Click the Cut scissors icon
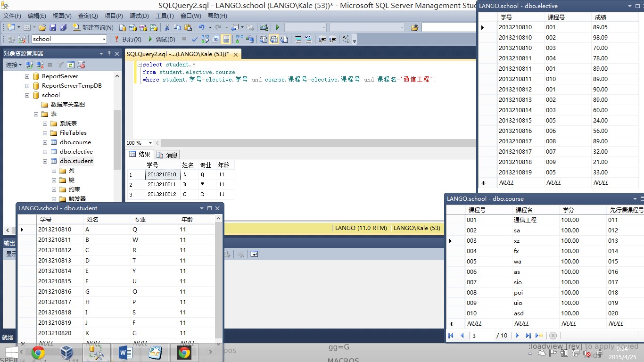The width and height of the screenshot is (644, 362). [166, 27]
